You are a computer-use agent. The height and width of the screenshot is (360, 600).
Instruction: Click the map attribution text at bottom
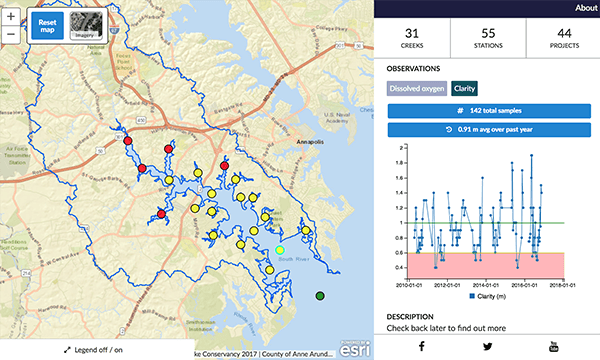click(265, 354)
